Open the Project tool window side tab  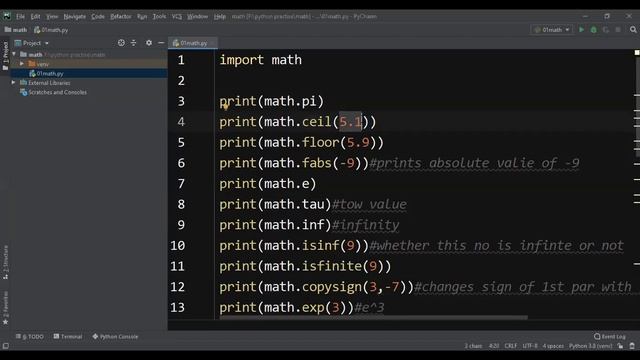(x=5, y=56)
